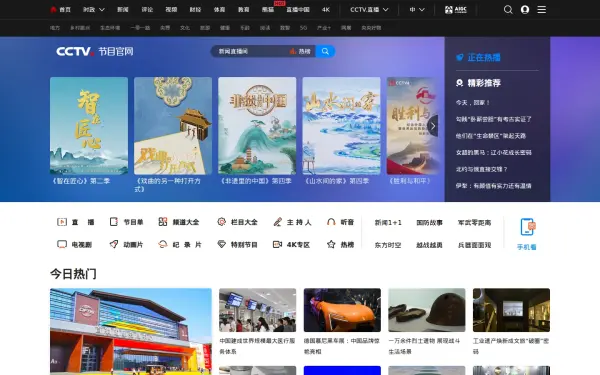Screen dimensions: 600x375
Task: Open the 国防故事 program link
Action: (429, 222)
